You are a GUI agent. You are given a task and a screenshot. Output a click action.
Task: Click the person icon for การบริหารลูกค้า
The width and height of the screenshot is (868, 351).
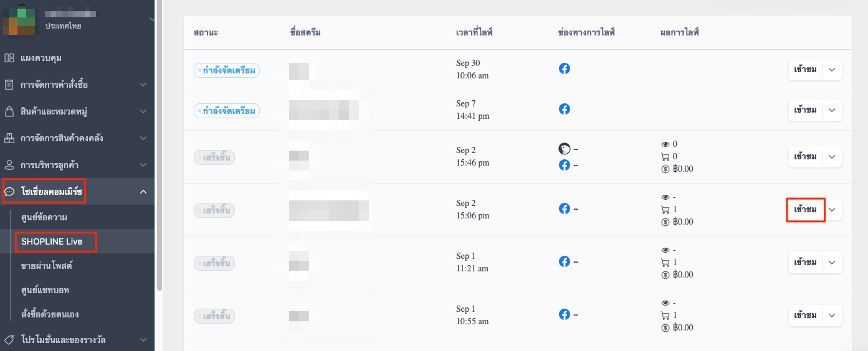pos(9,165)
